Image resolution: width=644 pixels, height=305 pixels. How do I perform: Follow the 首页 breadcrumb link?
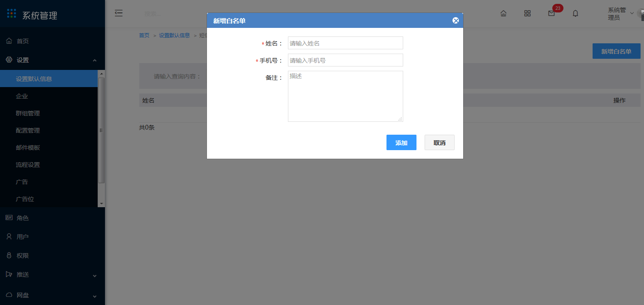pyautogui.click(x=144, y=35)
